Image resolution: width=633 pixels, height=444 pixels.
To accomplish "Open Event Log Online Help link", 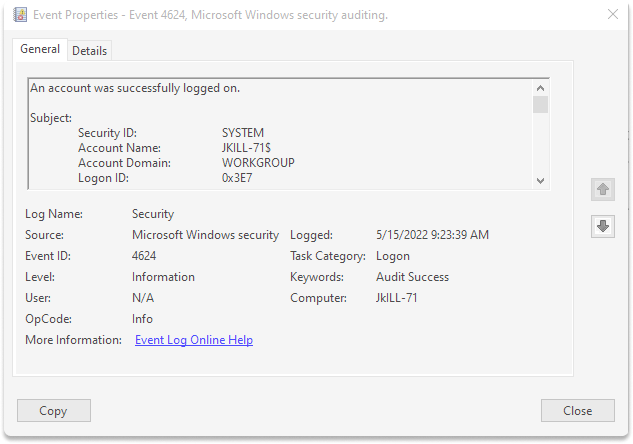I will coord(194,340).
